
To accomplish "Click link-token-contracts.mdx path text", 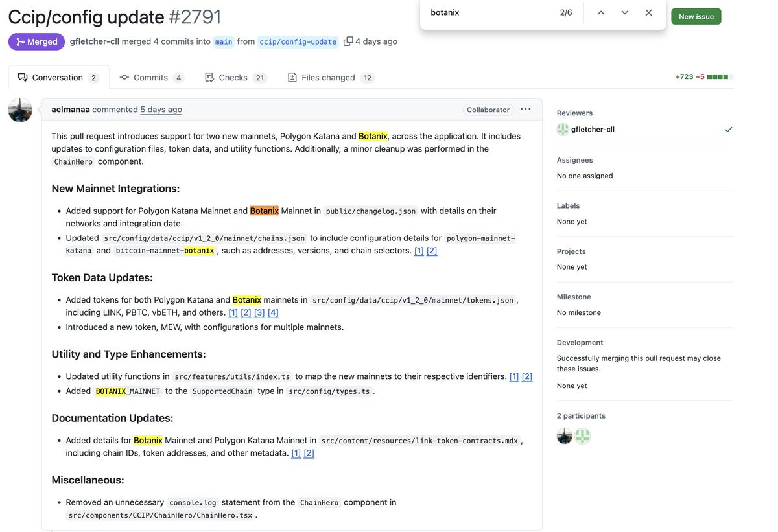I will click(x=419, y=441).
